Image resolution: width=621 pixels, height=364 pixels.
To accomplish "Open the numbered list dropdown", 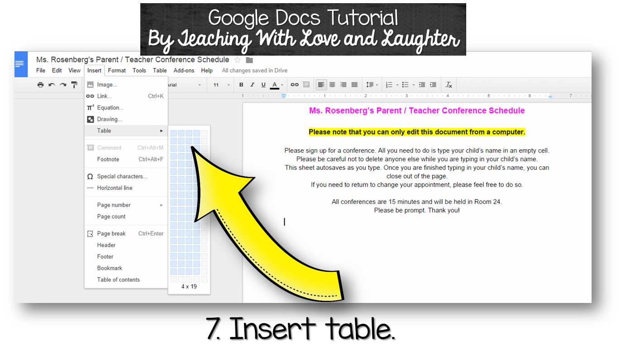I will [x=392, y=85].
